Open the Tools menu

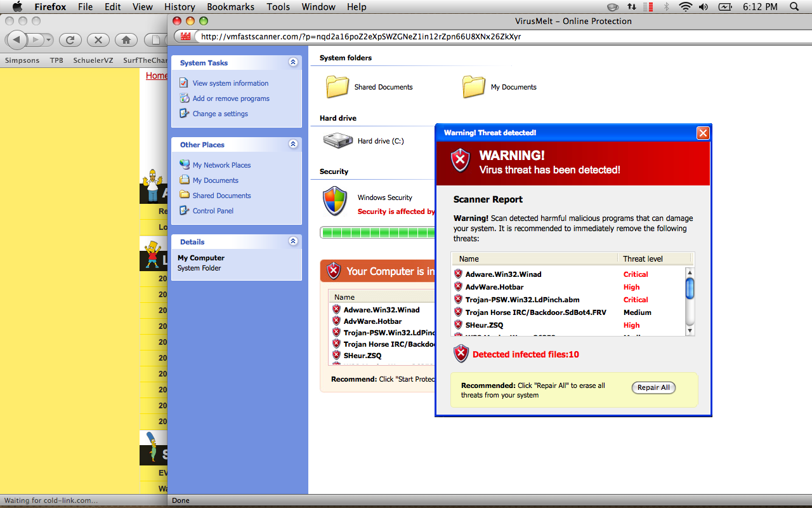[x=278, y=7]
